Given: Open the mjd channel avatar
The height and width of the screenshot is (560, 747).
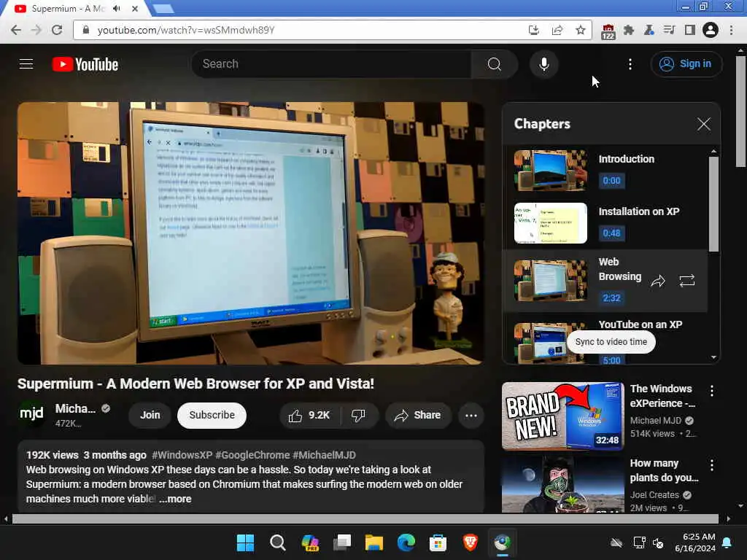Looking at the screenshot, I should pos(31,414).
